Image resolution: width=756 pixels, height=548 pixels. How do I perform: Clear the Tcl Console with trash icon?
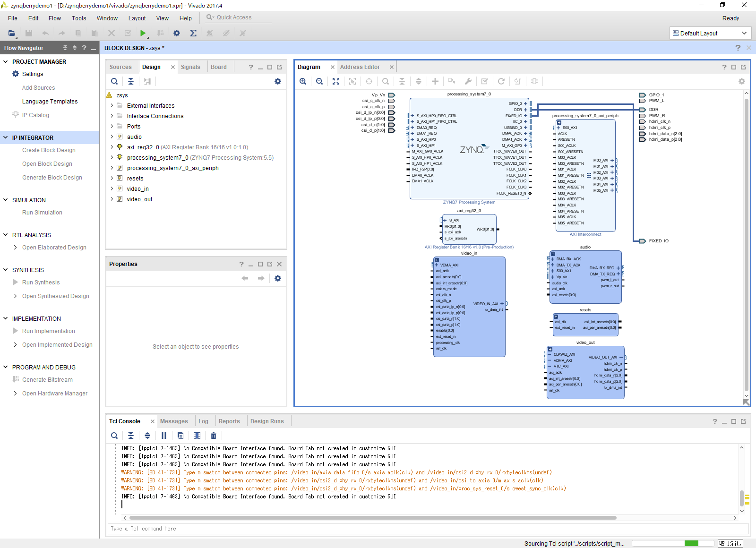coord(214,436)
